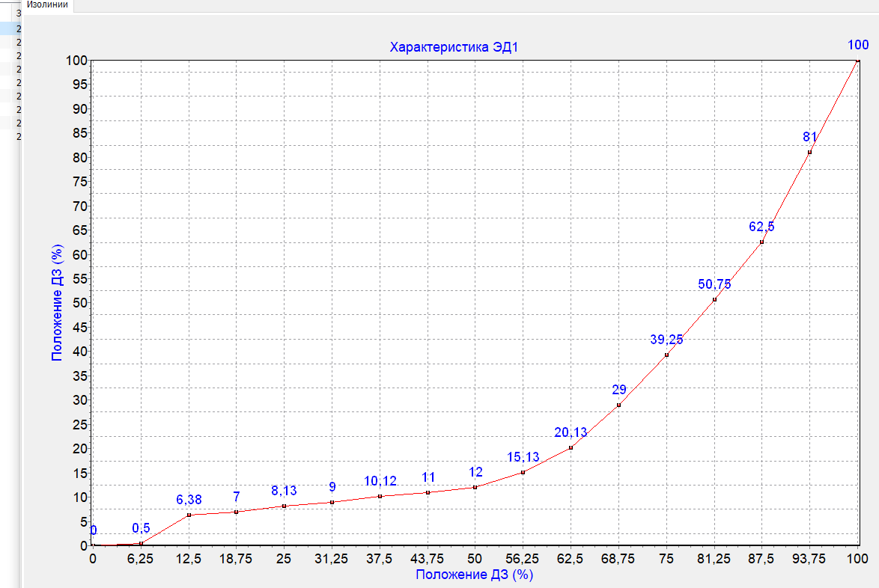Select the highlighted row in the left list
Viewport: 879px width, 588px height.
pos(10,28)
